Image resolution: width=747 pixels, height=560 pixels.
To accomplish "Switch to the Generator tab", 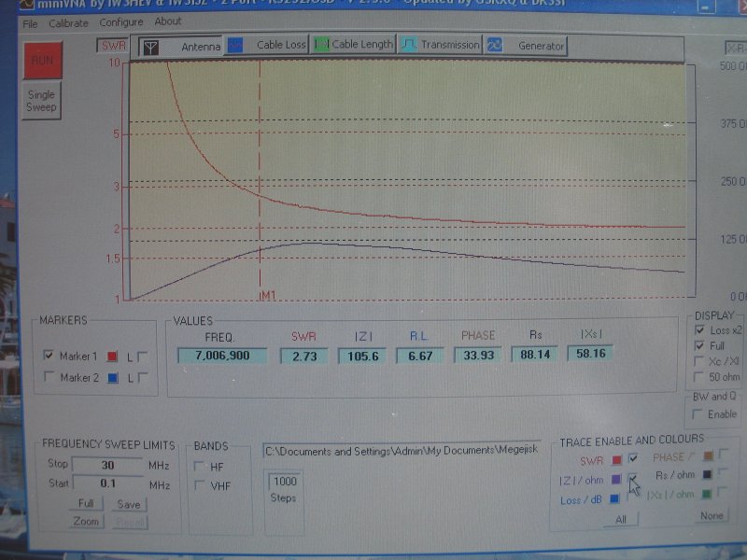I will (x=526, y=46).
